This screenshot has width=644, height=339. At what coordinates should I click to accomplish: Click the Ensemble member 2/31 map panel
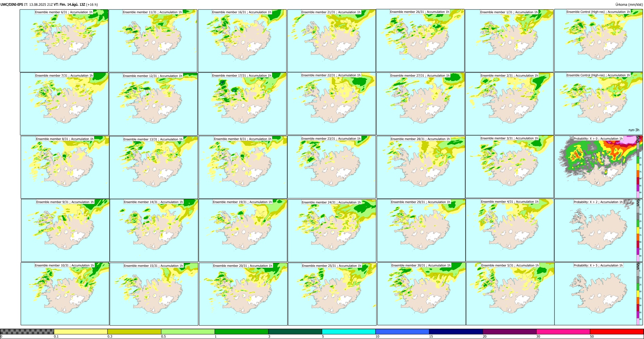510,104
